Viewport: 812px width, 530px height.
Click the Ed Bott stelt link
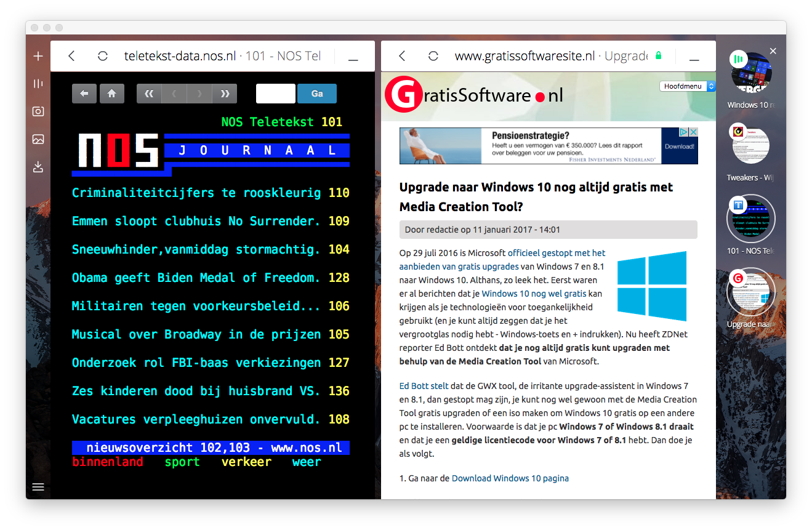pos(424,387)
